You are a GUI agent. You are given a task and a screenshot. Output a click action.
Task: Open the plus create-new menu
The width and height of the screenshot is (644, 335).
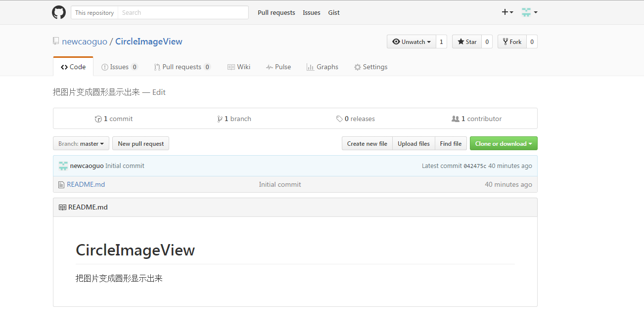(x=507, y=12)
